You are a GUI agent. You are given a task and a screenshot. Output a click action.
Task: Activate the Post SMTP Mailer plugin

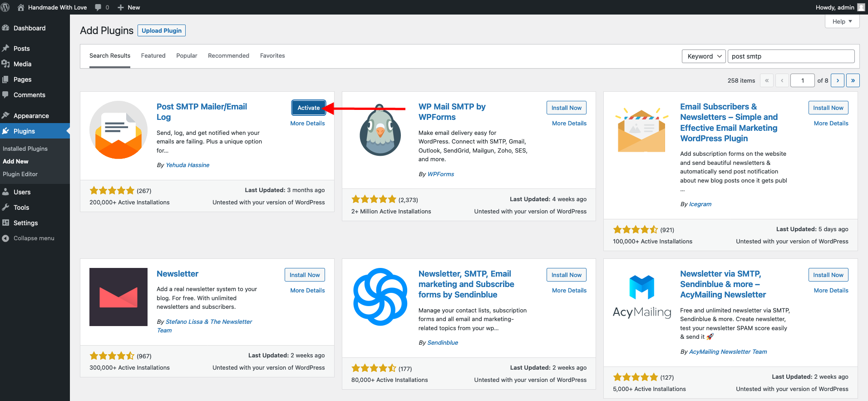pos(309,108)
